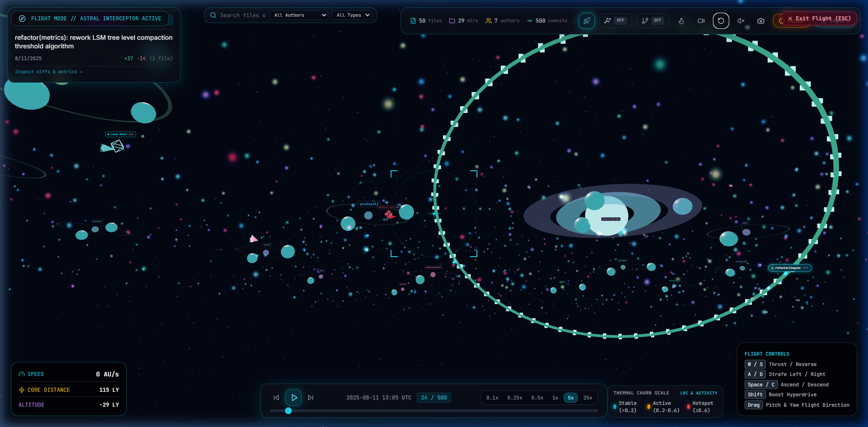Image resolution: width=868 pixels, height=427 pixels.
Task: Click the timeline slider handle
Action: pos(288,411)
